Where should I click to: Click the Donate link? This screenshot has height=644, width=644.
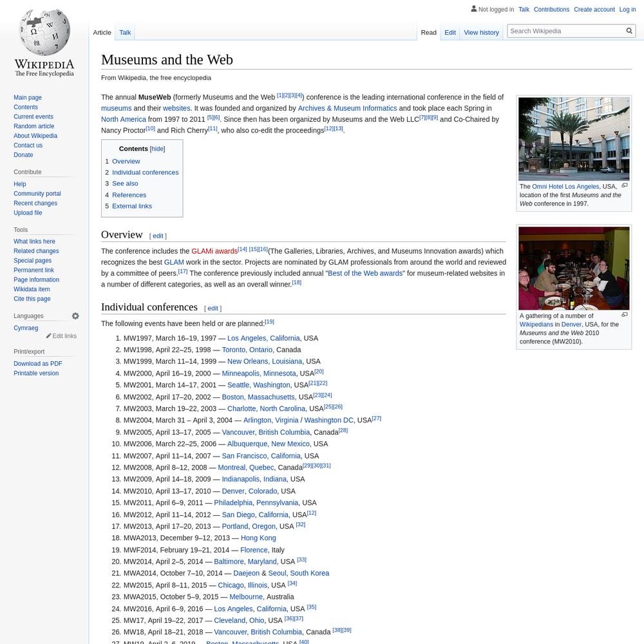pyautogui.click(x=23, y=155)
